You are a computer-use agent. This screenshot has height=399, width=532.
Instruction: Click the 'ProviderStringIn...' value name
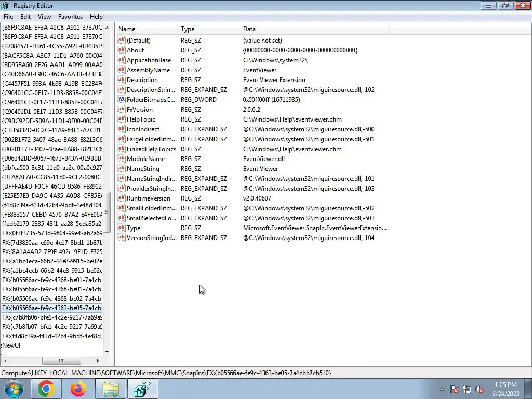click(151, 188)
